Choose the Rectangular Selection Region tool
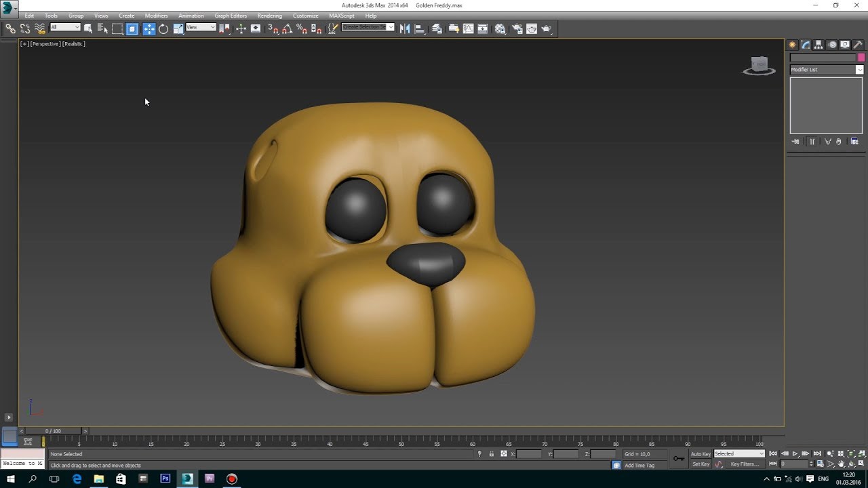 pos(117,28)
